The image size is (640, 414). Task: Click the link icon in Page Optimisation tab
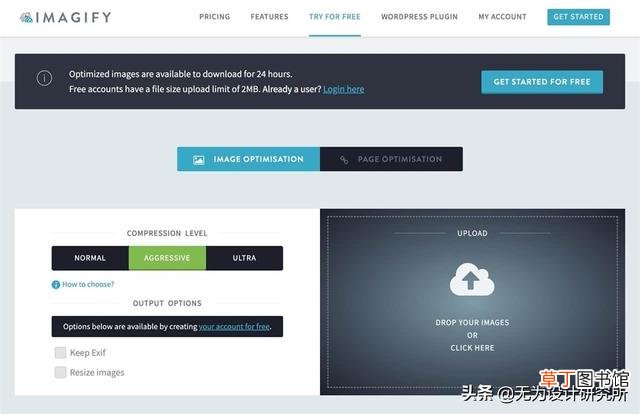click(344, 160)
